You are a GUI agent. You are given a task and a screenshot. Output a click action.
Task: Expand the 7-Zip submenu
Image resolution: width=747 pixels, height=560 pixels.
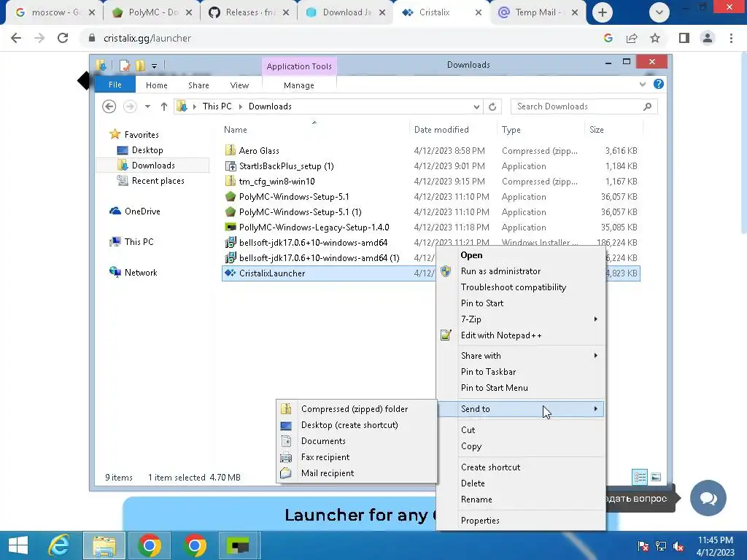coord(521,319)
